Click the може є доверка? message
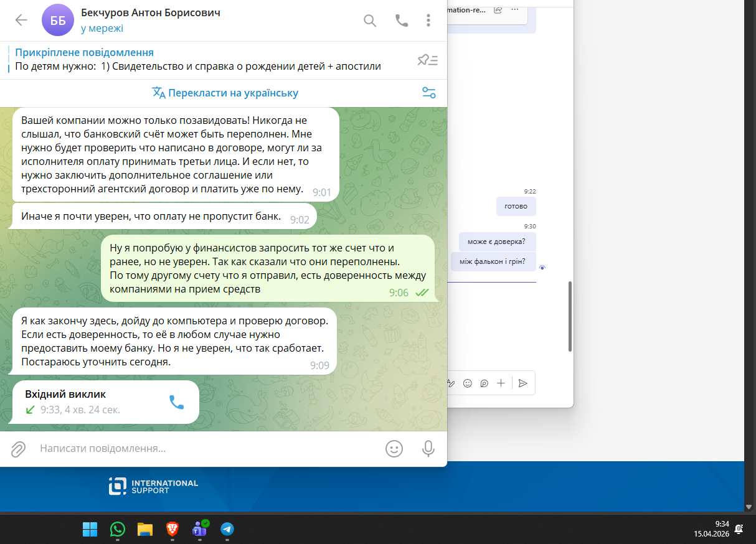This screenshot has width=756, height=544. [498, 242]
